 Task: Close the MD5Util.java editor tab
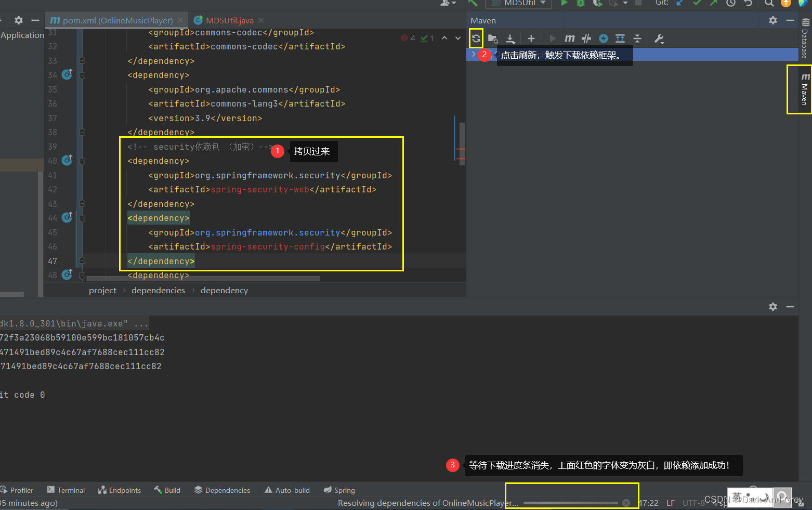(x=261, y=20)
